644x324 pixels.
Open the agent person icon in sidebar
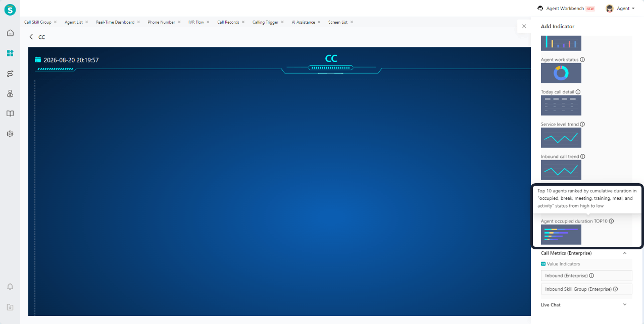click(10, 93)
